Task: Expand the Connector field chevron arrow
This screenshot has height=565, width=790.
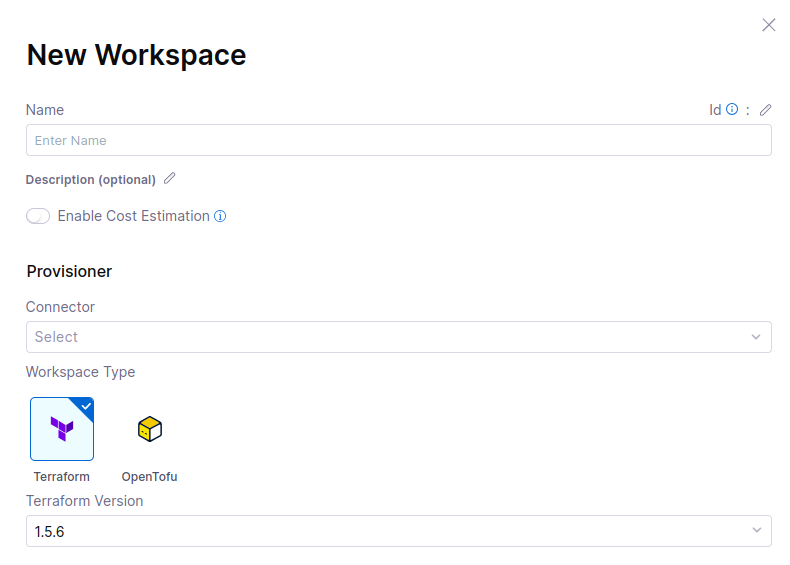Action: point(756,337)
